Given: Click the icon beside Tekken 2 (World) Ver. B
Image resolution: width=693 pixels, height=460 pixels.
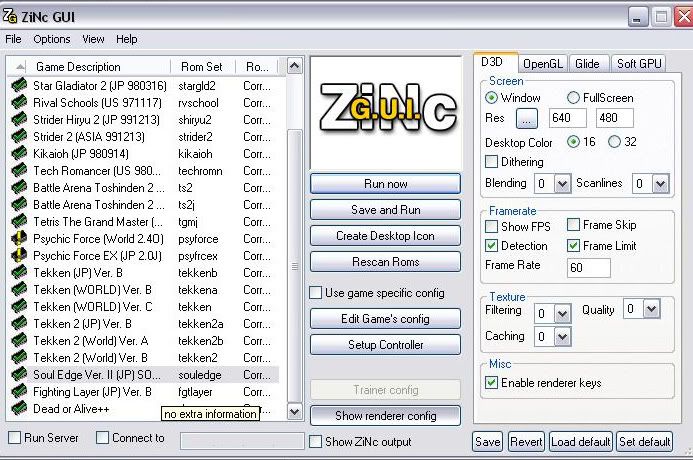Looking at the screenshot, I should coord(19,357).
